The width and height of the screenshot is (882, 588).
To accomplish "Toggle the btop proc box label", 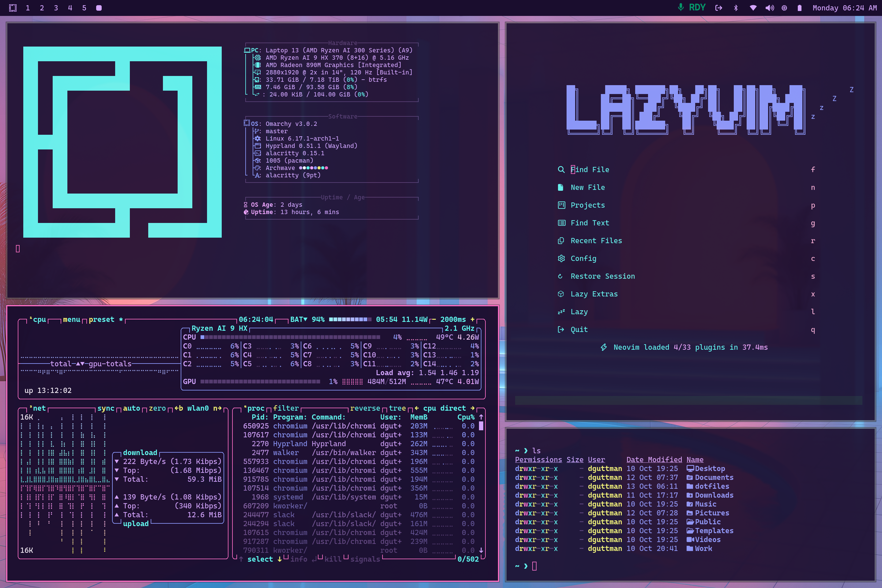I will [254, 408].
